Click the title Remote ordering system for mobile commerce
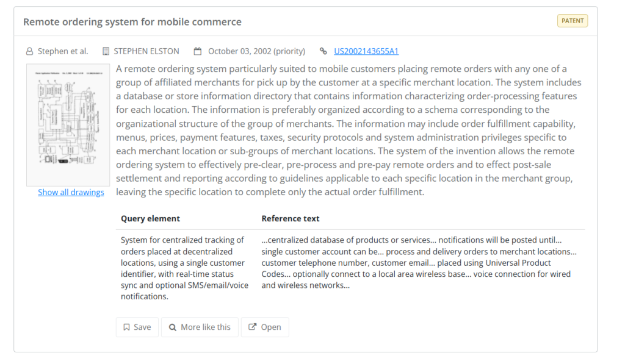 coord(132,22)
